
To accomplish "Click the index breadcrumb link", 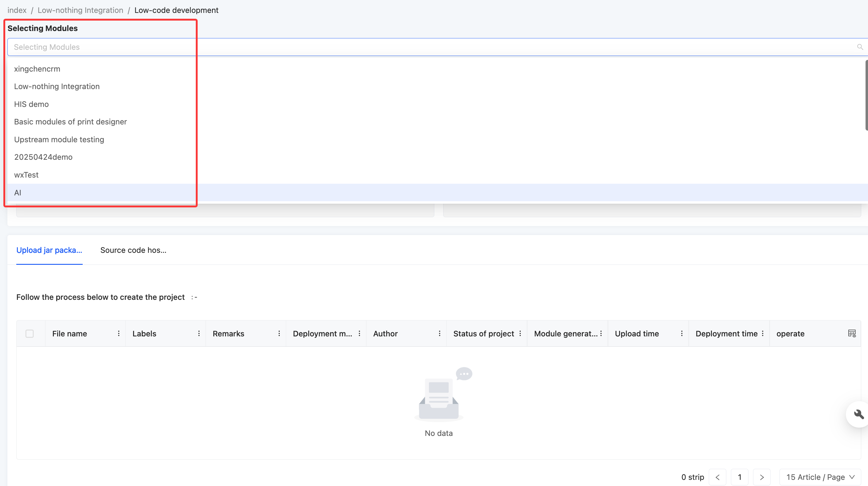I will click(17, 10).
